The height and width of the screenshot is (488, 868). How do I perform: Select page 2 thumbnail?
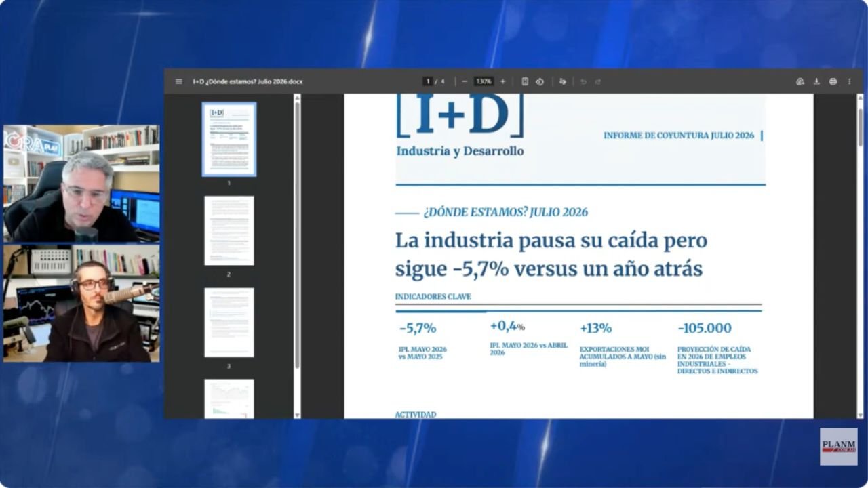(x=229, y=230)
